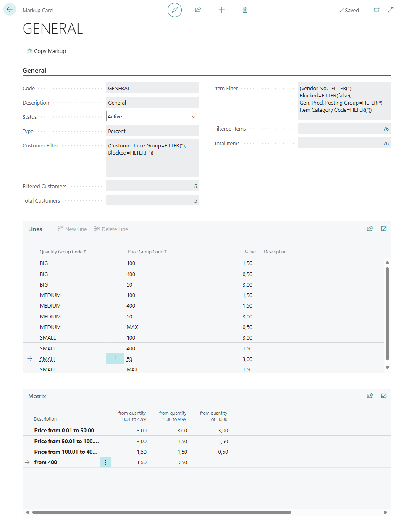The width and height of the screenshot is (420, 529).
Task: Expand page with diagonal arrows icon
Action: 391,10
